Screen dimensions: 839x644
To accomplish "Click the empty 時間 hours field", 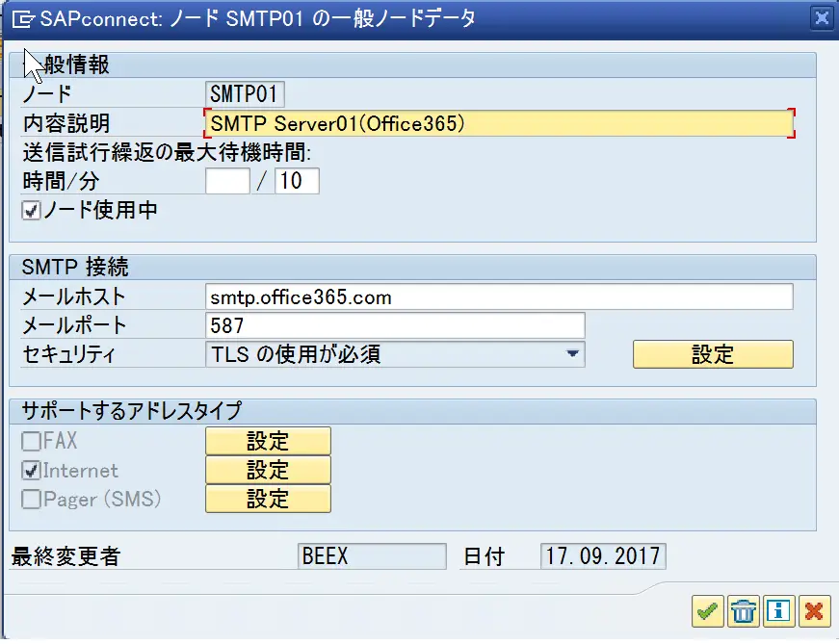I will click(227, 181).
